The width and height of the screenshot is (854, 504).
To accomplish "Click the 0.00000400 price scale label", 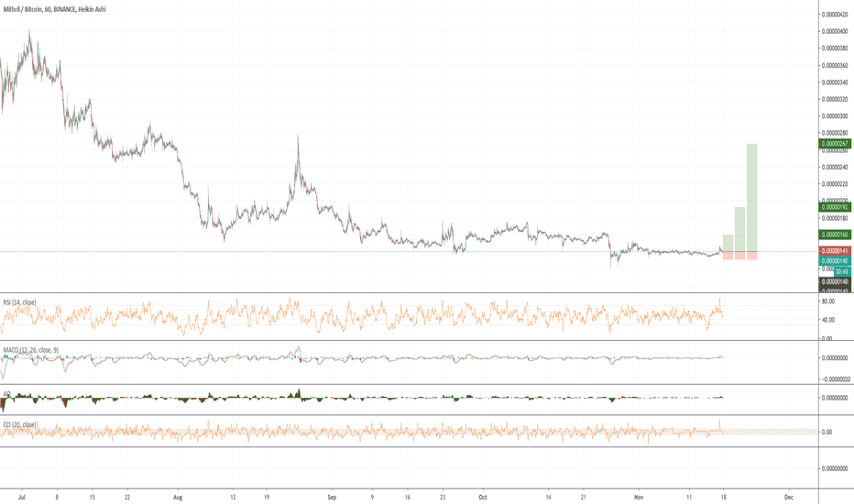I will (x=835, y=31).
